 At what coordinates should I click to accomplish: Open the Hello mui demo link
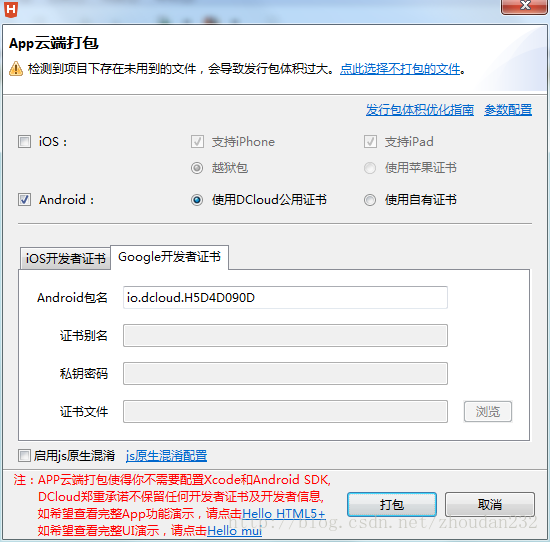tap(234, 530)
